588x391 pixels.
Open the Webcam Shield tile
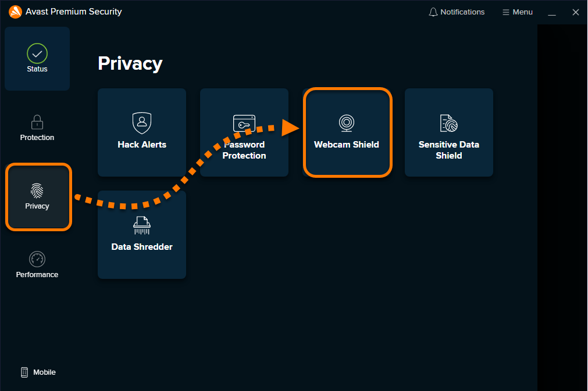[347, 132]
